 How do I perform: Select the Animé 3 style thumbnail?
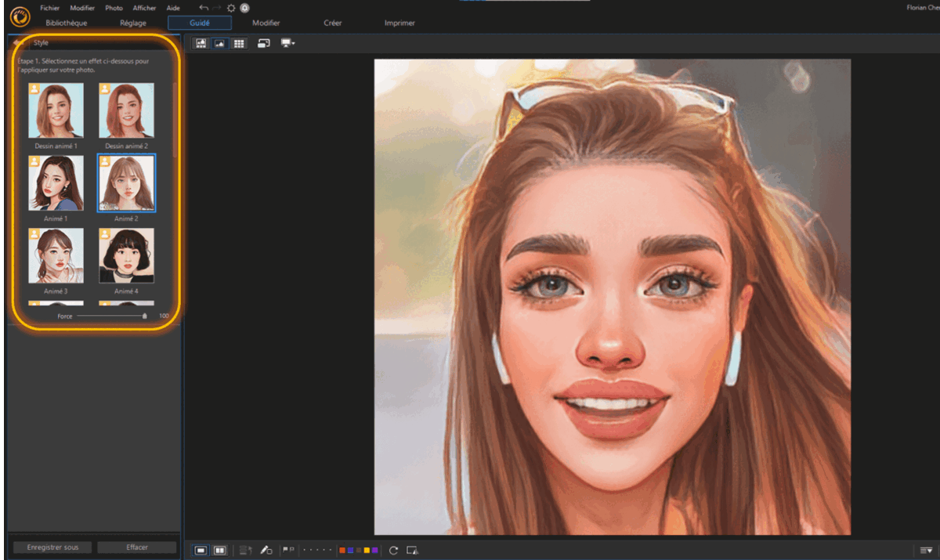coord(56,256)
